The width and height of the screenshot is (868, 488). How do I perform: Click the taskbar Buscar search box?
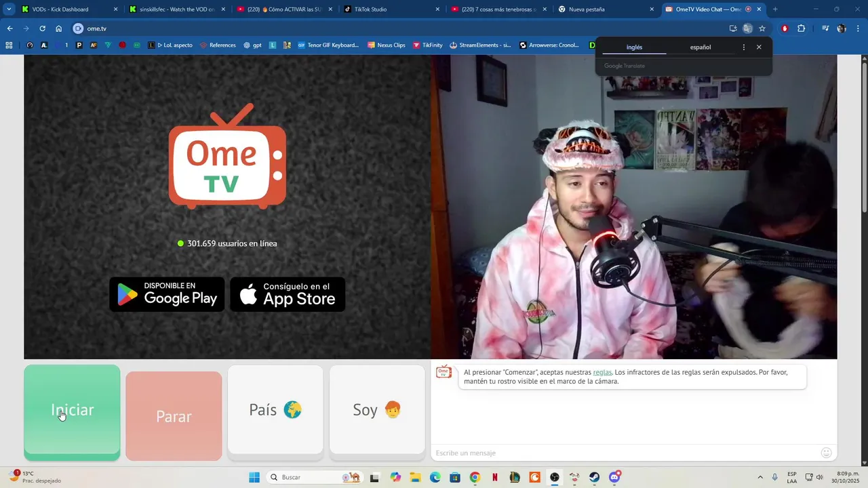[315, 477]
